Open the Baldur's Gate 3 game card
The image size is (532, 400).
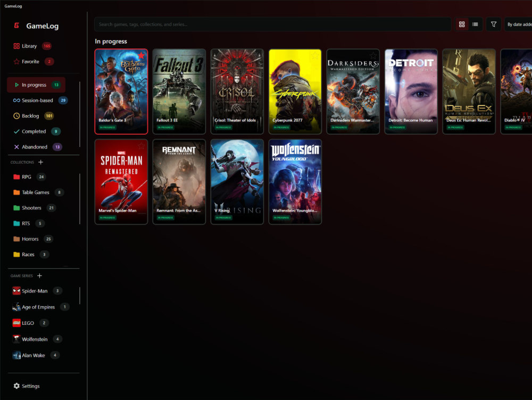pyautogui.click(x=121, y=91)
